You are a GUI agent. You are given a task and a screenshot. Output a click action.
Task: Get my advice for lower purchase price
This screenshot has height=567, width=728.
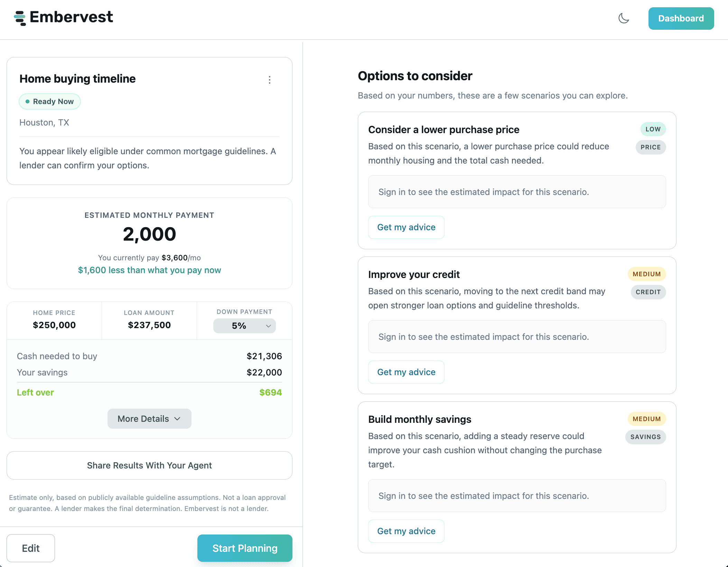(x=406, y=227)
